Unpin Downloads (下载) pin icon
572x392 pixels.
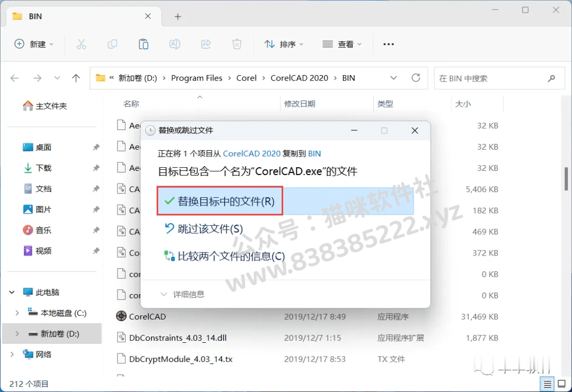pos(96,168)
